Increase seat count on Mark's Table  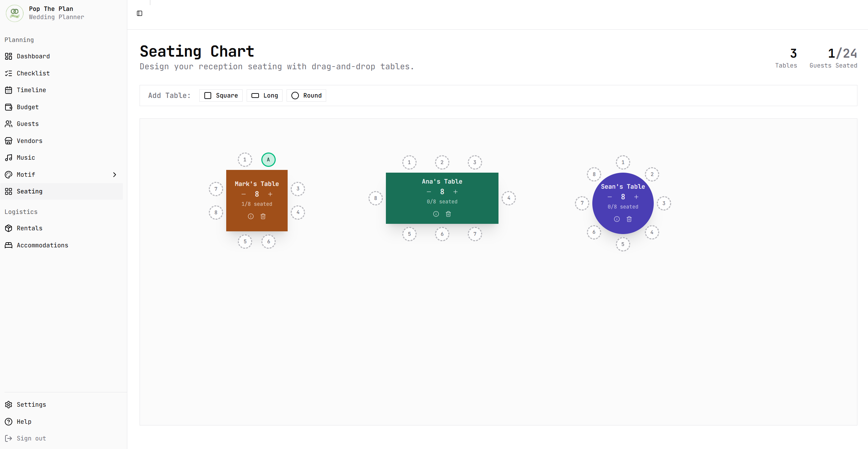(270, 194)
